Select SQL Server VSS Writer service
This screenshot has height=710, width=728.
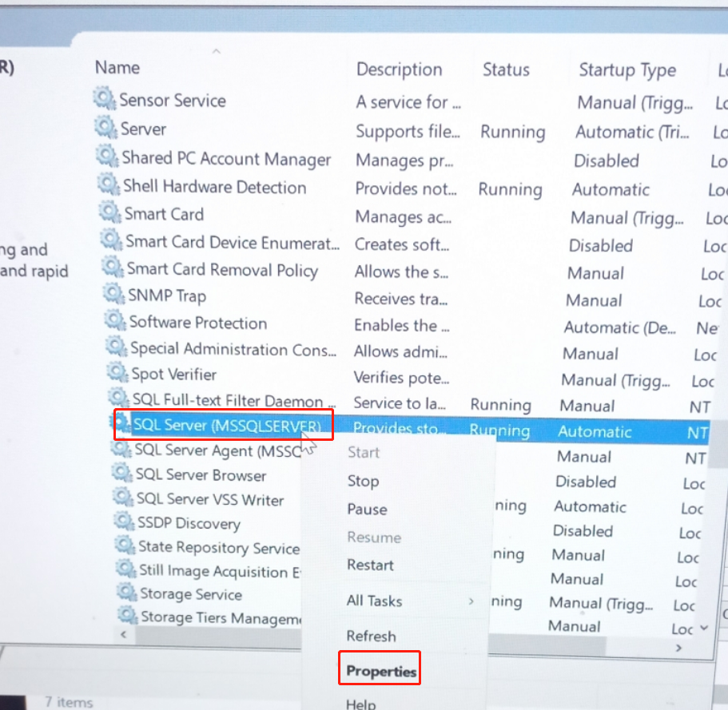tap(210, 499)
